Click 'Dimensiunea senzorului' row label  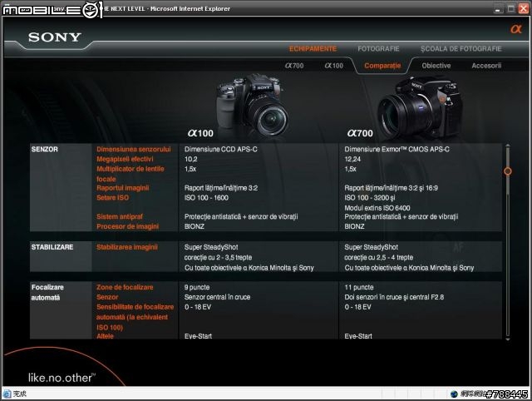click(134, 150)
